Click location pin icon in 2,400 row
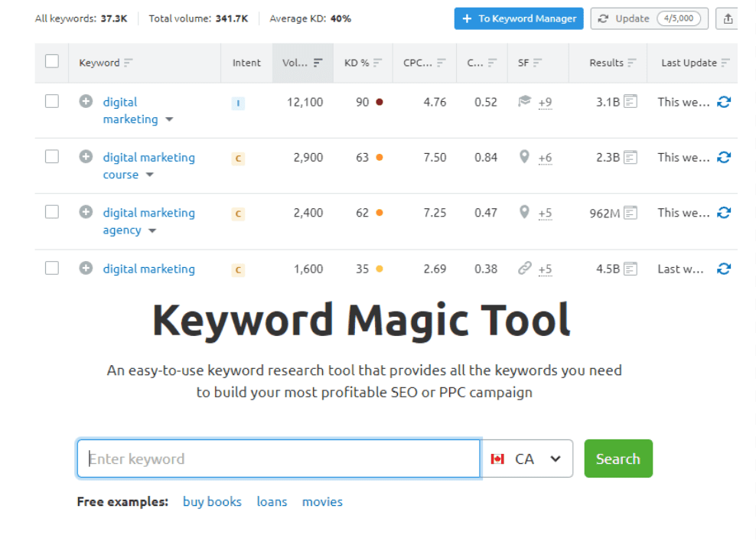 524,212
